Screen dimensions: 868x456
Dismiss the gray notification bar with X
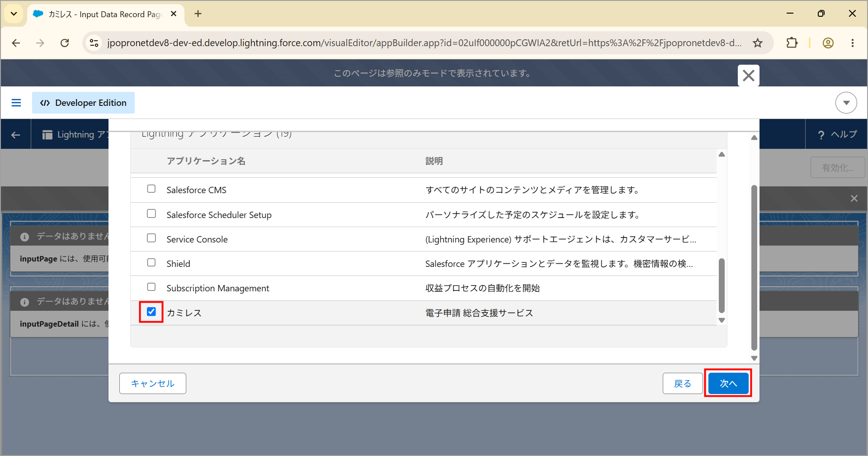[x=854, y=199]
